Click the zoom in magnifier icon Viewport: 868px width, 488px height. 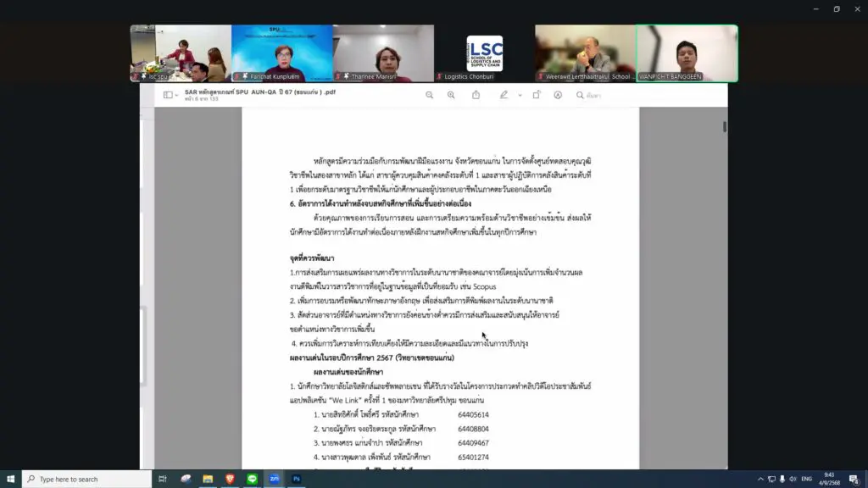click(451, 95)
